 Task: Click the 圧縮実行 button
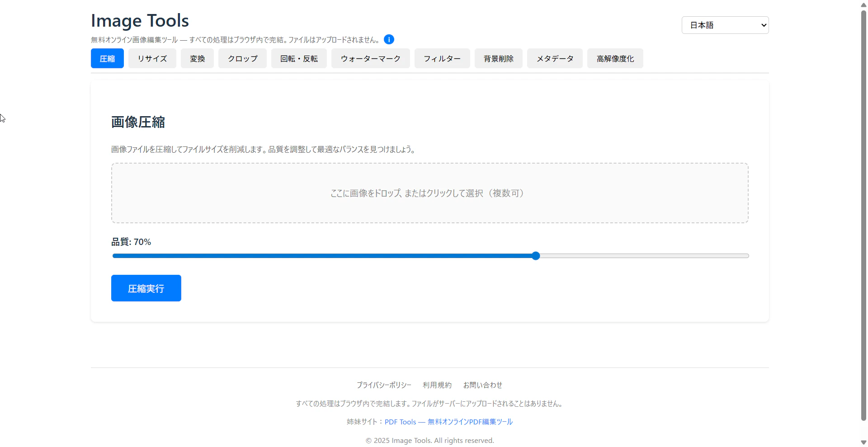tap(146, 288)
